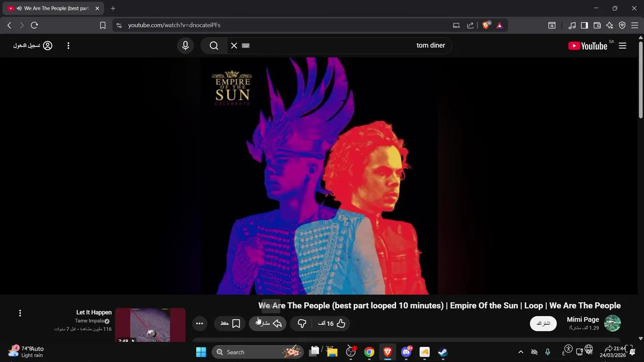Open Let It Happen video thumbnail
Screen dimensions: 644x362
tap(150, 325)
